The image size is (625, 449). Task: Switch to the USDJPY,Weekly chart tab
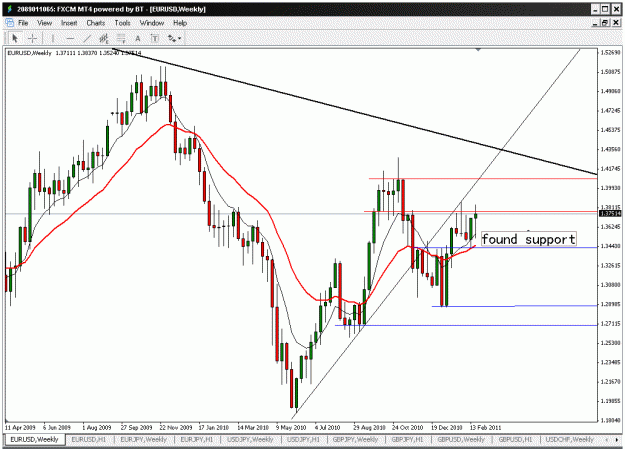[x=250, y=439]
